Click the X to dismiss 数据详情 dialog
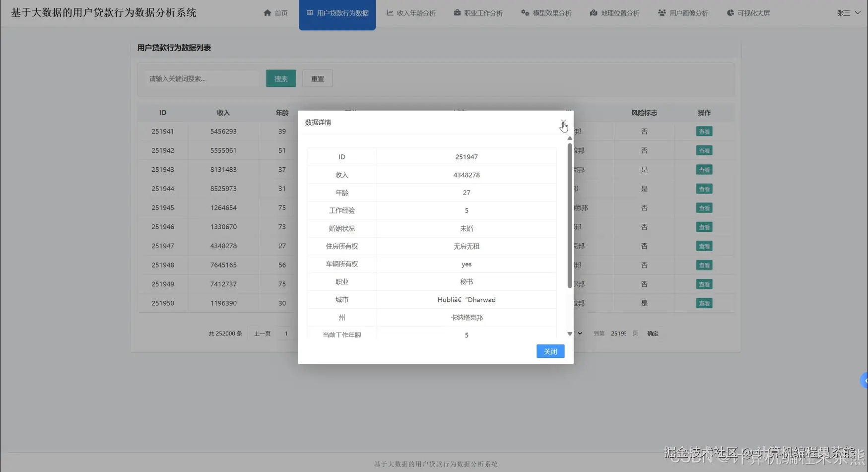This screenshot has width=868, height=472. (563, 122)
